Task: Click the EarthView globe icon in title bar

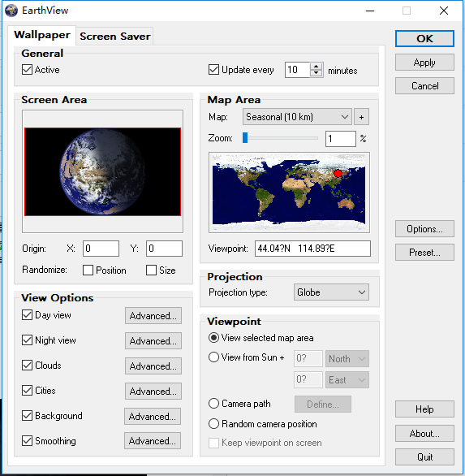Action: click(11, 11)
